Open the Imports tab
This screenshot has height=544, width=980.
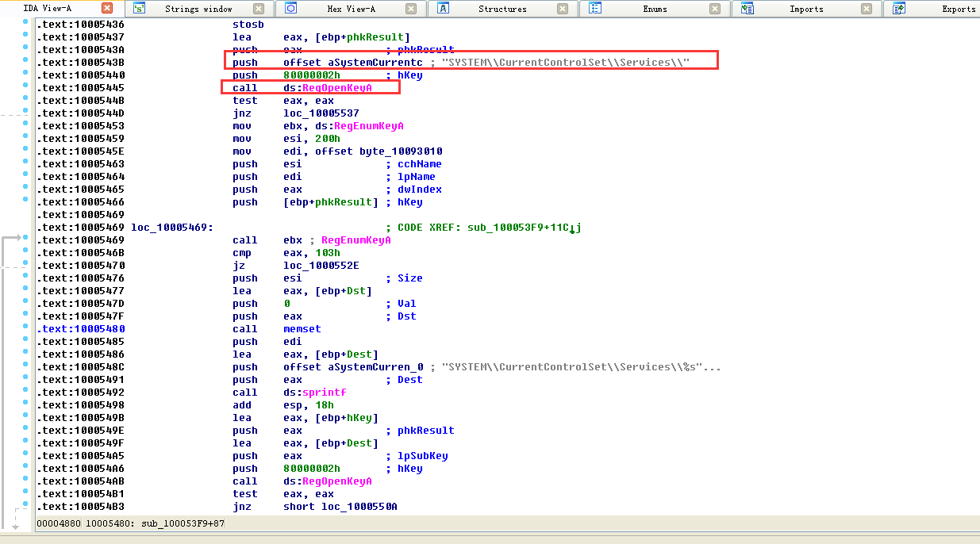(x=806, y=9)
